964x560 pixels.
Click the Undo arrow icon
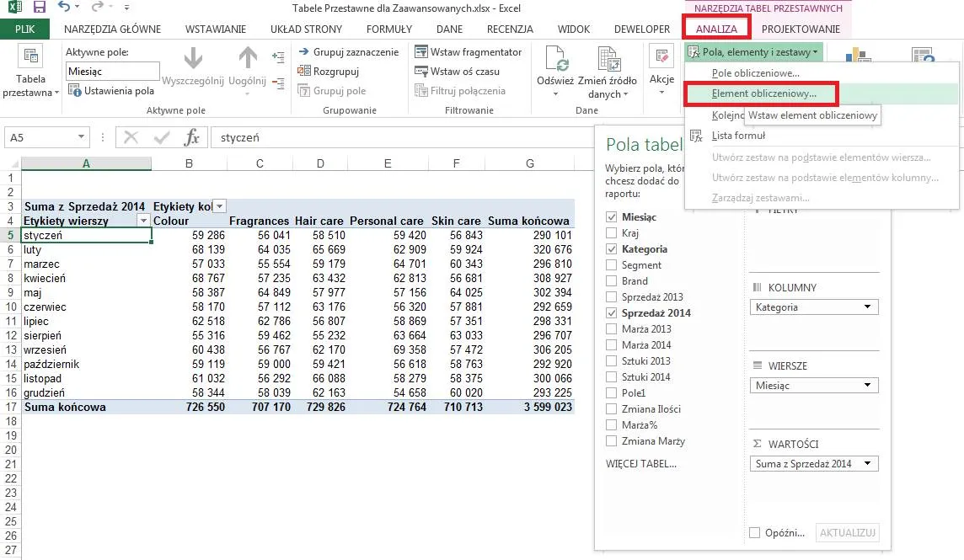pos(64,8)
